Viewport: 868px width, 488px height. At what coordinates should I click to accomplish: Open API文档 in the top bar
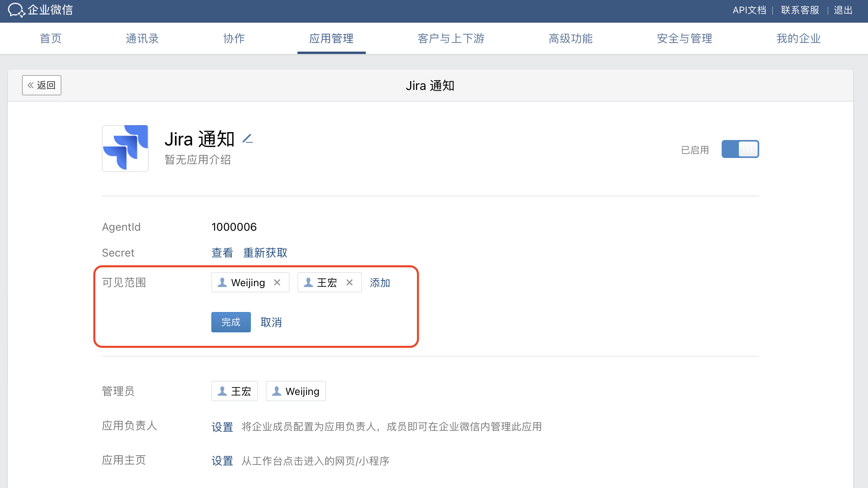pos(749,10)
